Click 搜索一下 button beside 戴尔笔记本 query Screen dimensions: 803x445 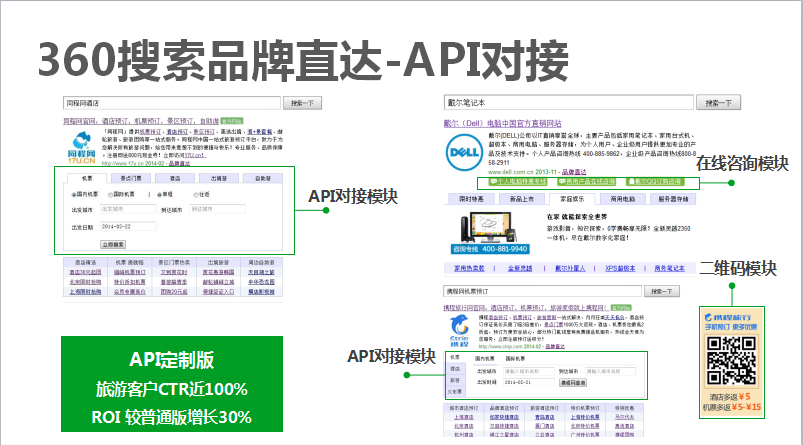[718, 103]
